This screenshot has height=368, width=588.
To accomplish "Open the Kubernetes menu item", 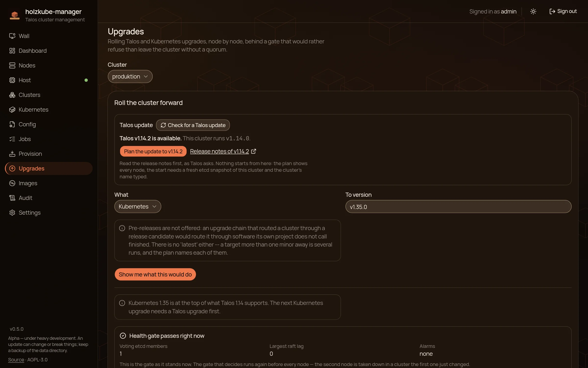I will point(49,110).
